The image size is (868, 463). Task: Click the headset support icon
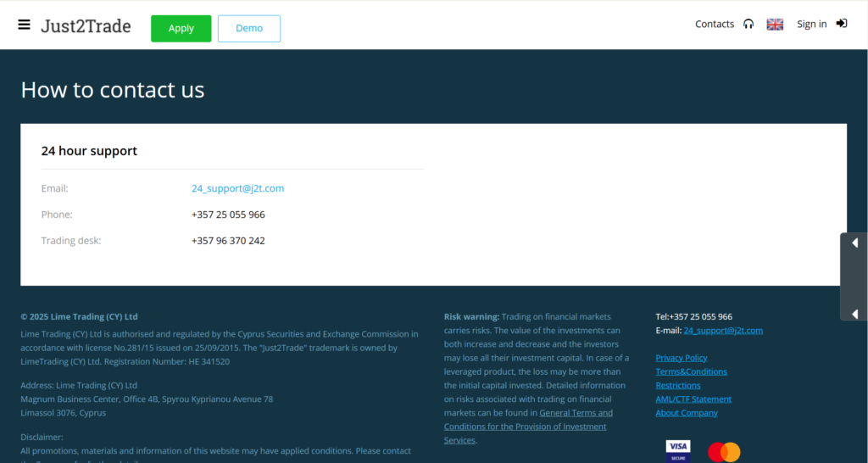[x=748, y=24]
